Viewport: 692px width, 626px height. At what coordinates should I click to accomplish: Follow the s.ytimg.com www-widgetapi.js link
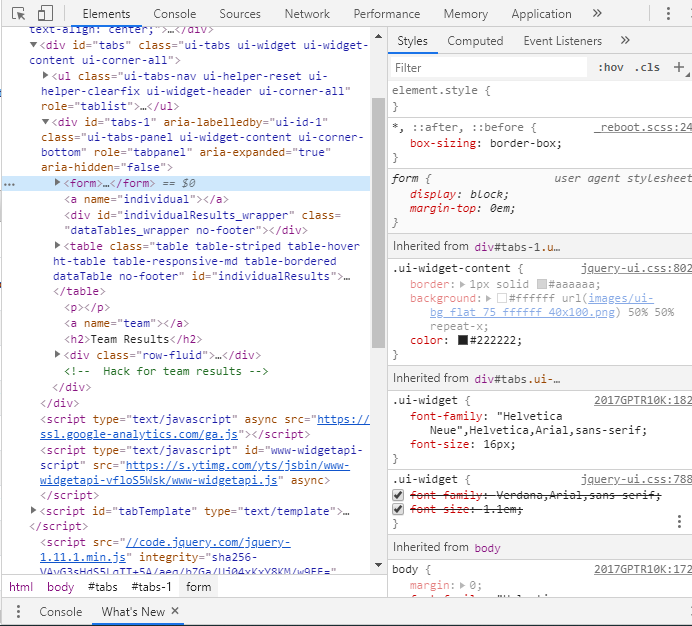coord(159,480)
